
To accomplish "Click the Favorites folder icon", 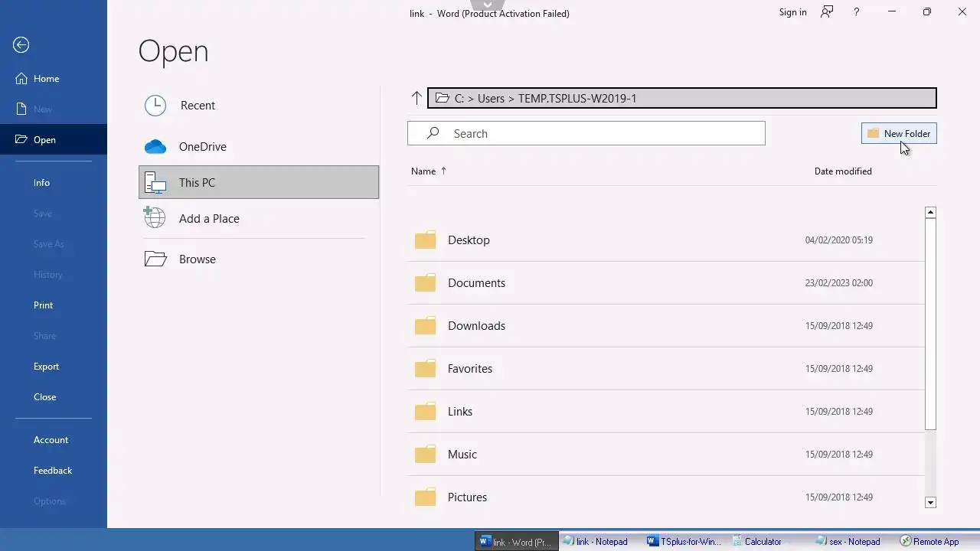I will 425,369.
